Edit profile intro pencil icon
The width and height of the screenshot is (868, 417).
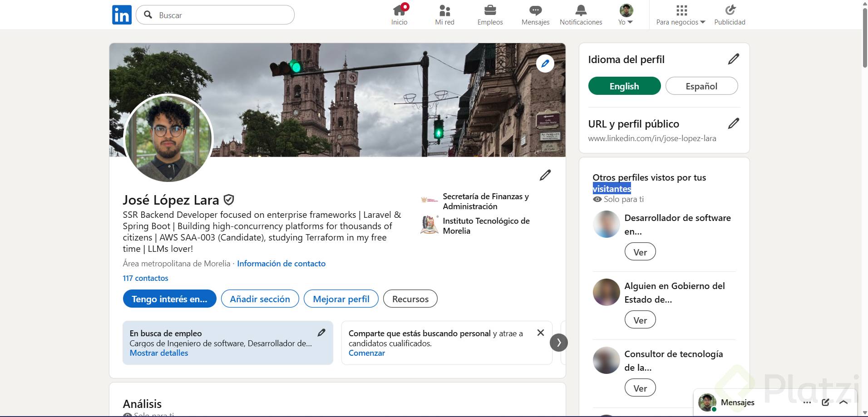pos(545,175)
